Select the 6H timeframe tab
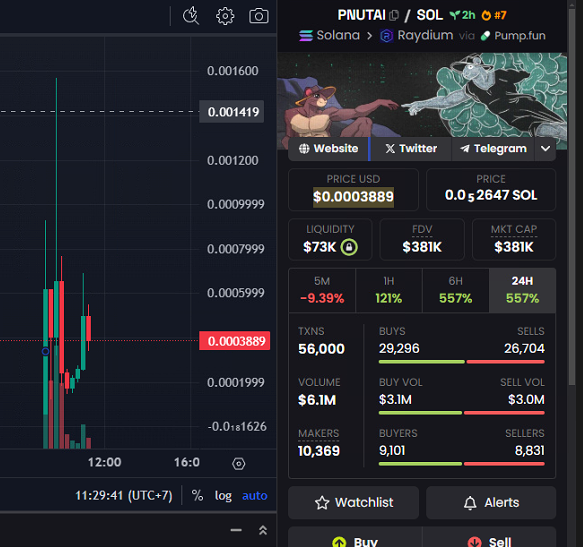583x547 pixels. 456,290
